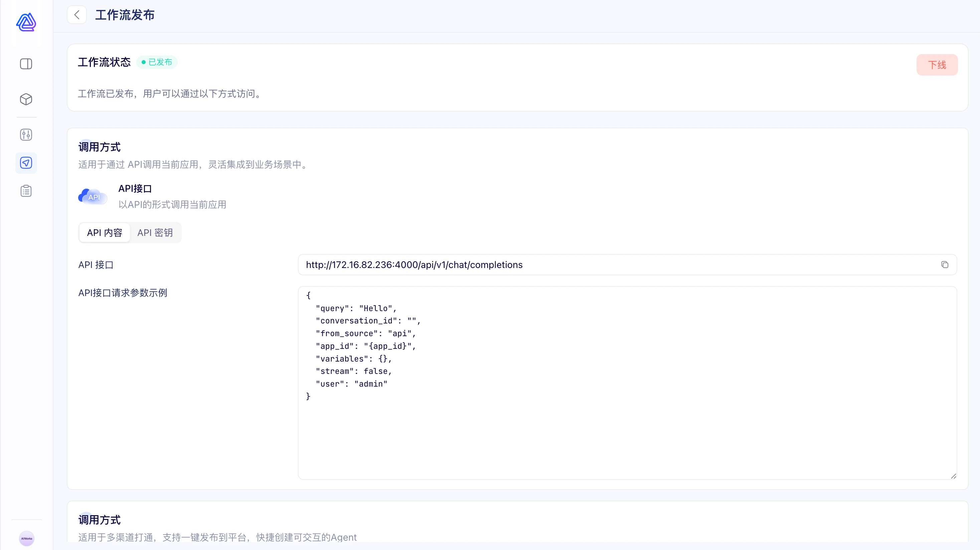Open the user avatar at sidebar bottom
The image size is (980, 550).
coord(27,539)
